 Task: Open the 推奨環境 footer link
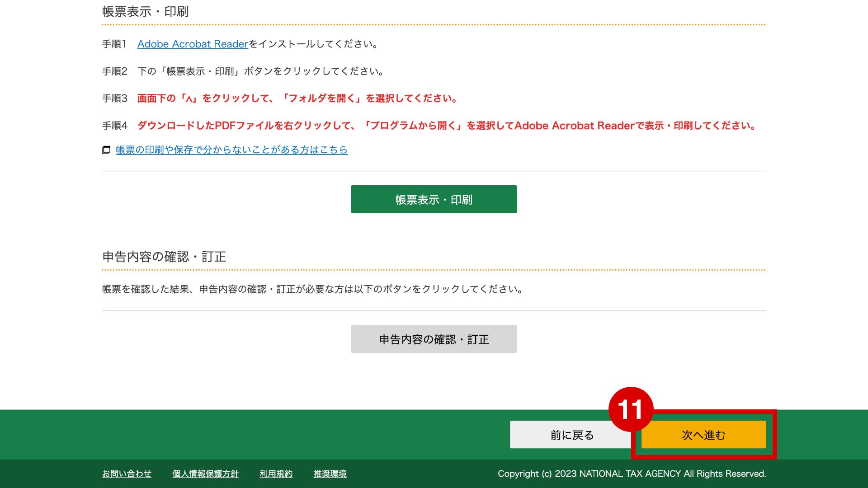pos(330,474)
